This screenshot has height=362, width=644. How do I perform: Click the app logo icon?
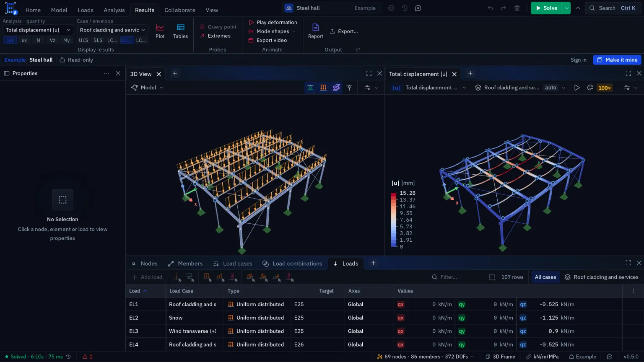(10, 8)
